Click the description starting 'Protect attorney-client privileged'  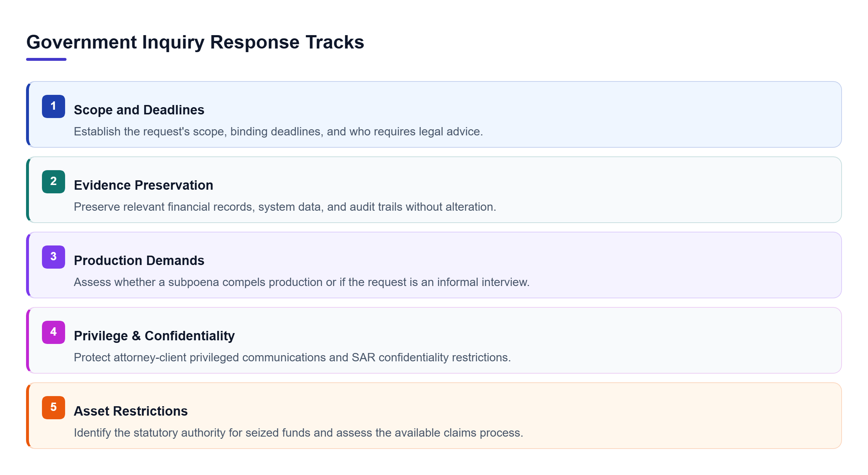tap(292, 357)
